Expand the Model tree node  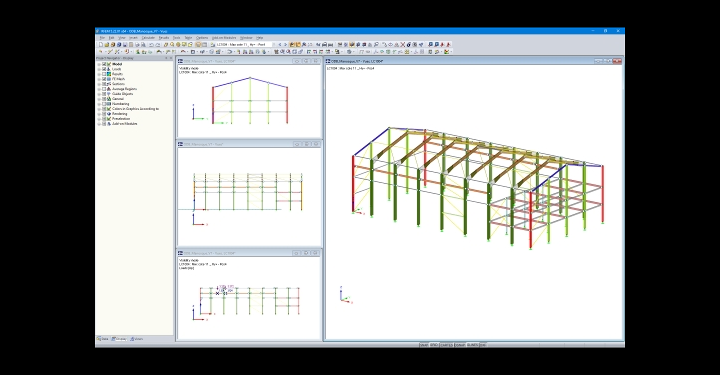tap(99, 64)
